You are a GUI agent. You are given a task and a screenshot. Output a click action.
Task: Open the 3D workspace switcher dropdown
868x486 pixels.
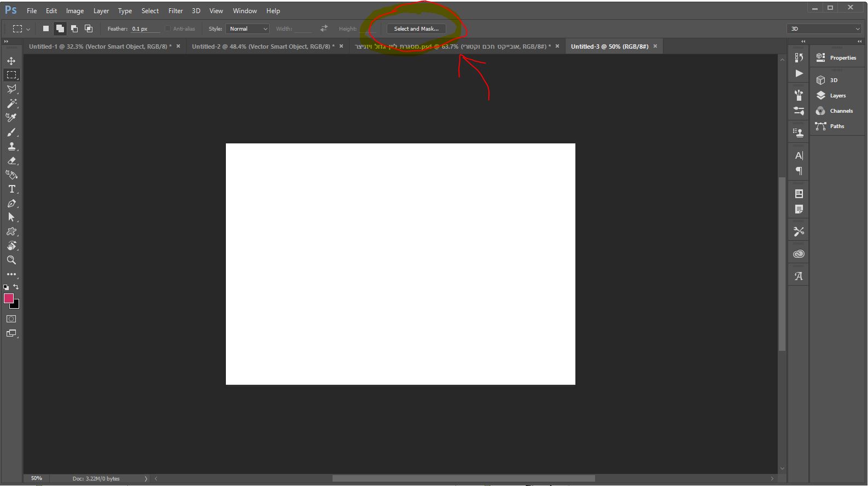point(825,29)
